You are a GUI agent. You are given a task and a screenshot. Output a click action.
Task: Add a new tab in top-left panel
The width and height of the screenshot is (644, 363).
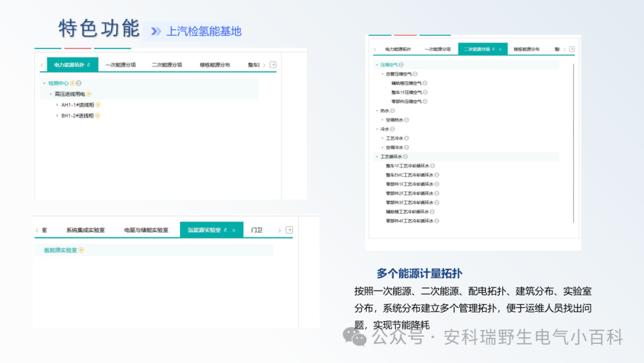coord(273,64)
